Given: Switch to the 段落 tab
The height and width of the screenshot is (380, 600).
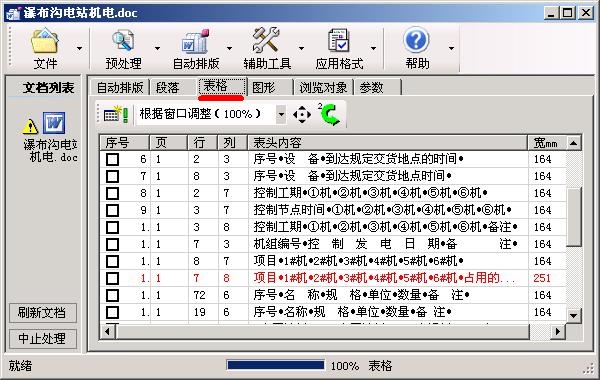Looking at the screenshot, I should point(168,88).
